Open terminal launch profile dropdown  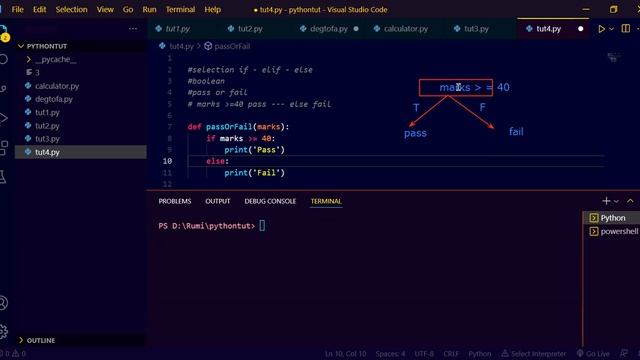click(616, 201)
